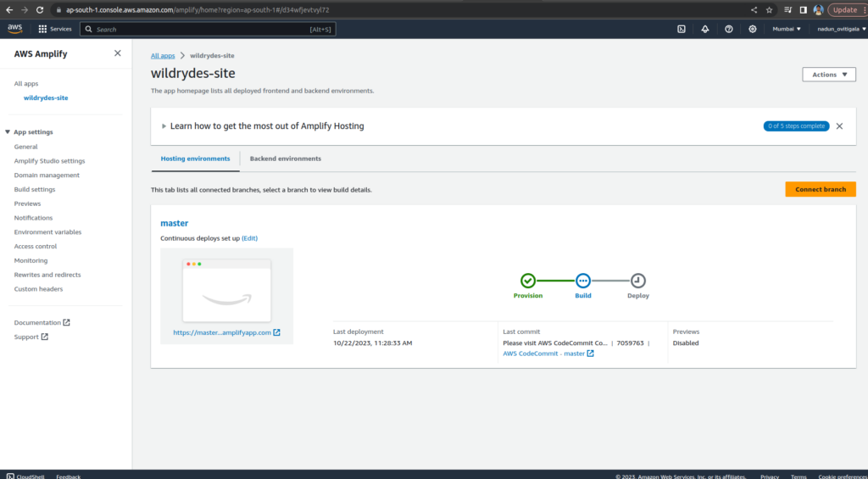Close the AWS Amplify side panel

[117, 53]
